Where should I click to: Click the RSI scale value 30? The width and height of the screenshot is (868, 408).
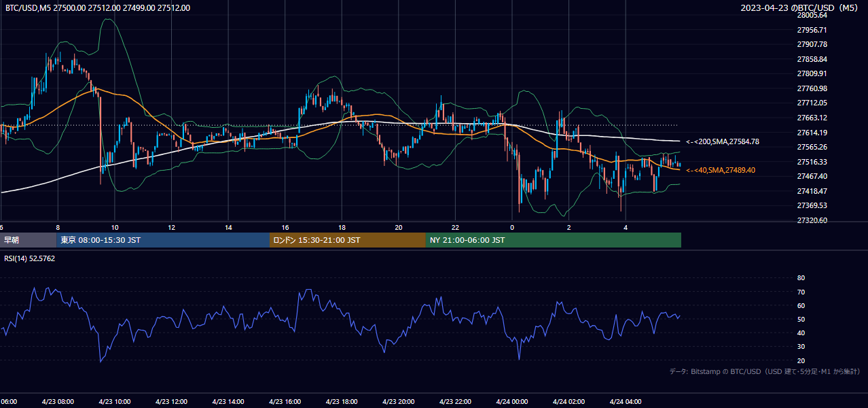801,346
